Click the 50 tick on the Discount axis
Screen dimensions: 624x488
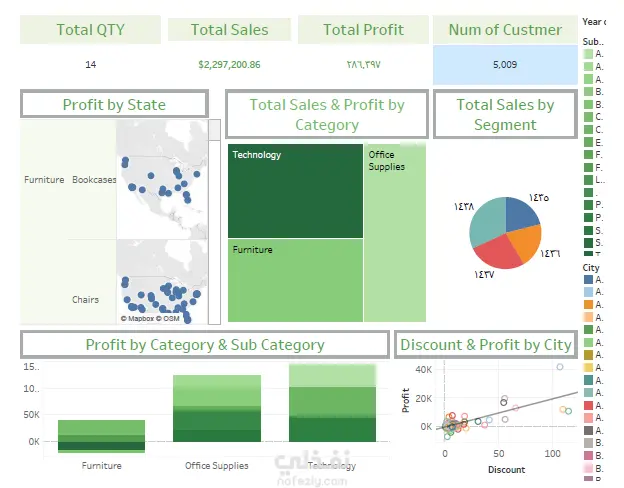tap(499, 453)
